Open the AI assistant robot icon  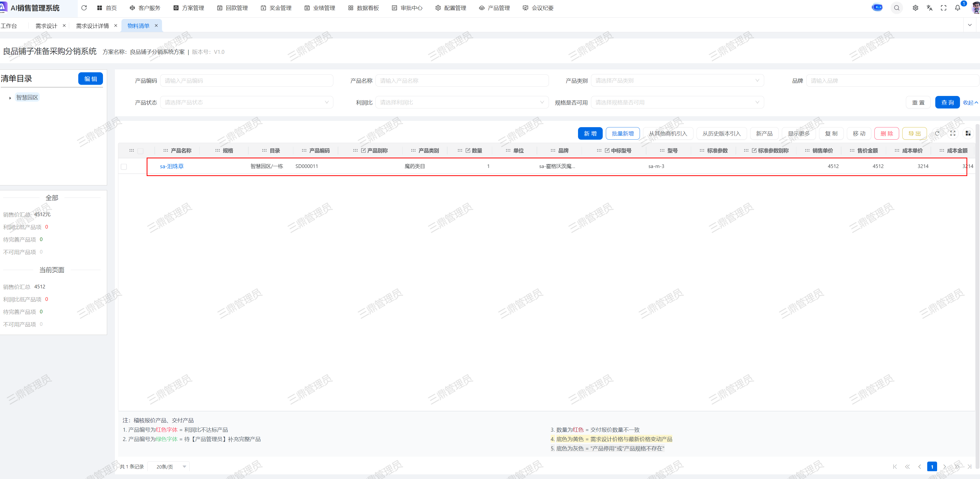(x=877, y=8)
